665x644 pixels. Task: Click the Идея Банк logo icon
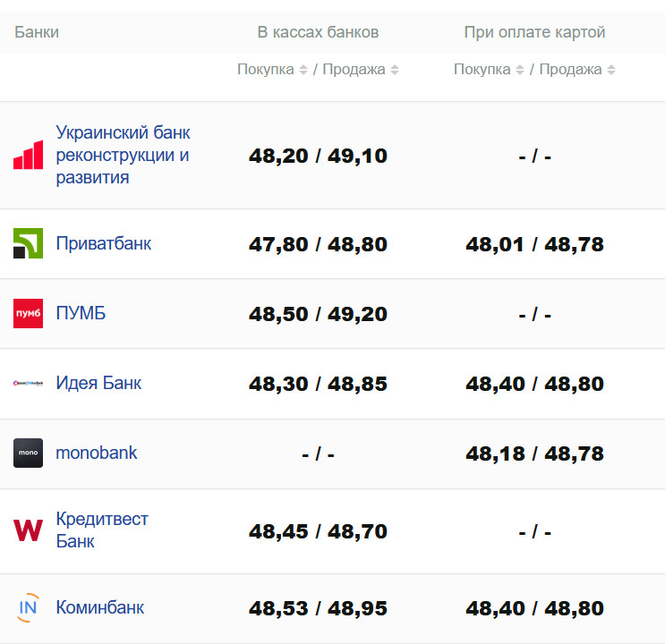point(28,383)
